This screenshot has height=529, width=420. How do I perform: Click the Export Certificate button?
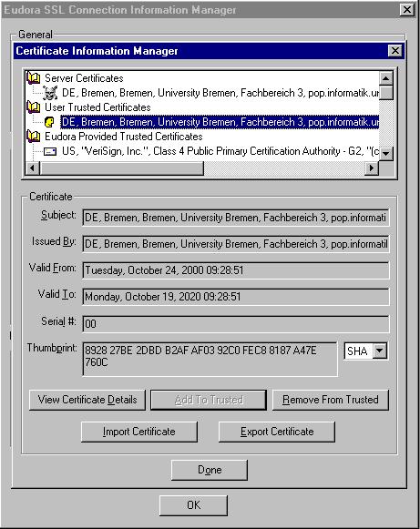point(277,432)
